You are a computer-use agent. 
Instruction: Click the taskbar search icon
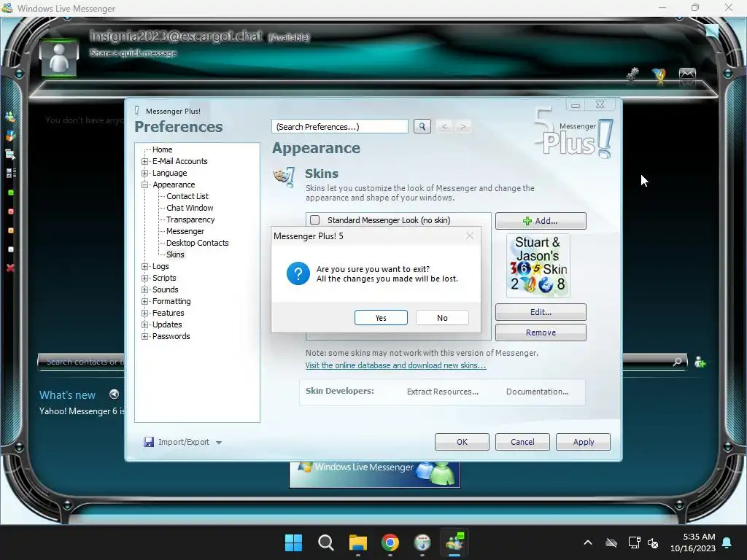[326, 542]
